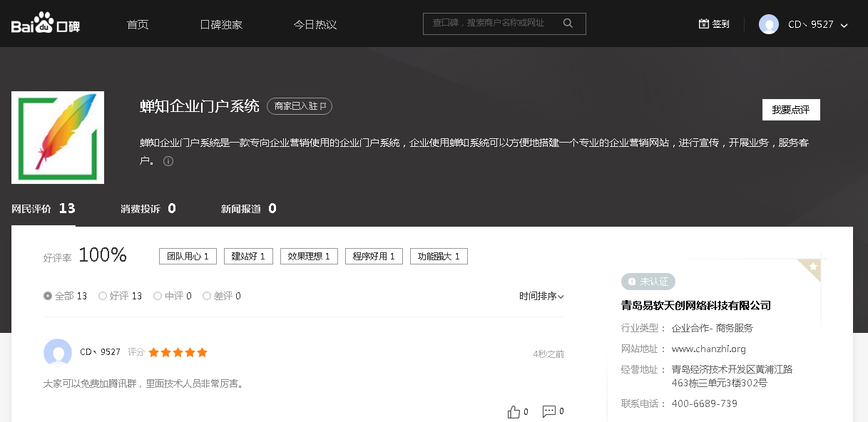Image resolution: width=868 pixels, height=422 pixels.
Task: Go to 首页 in top navigation
Action: pyautogui.click(x=138, y=24)
